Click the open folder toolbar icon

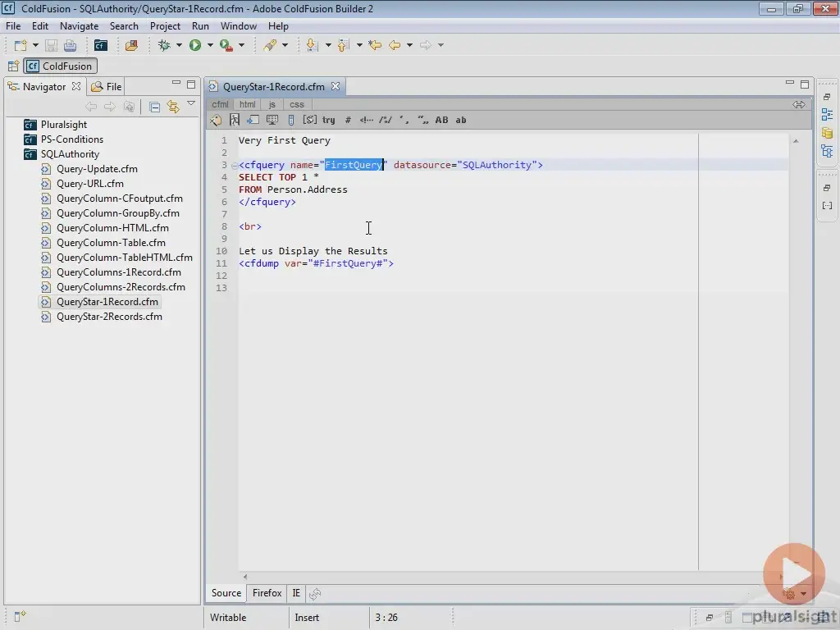131,46
